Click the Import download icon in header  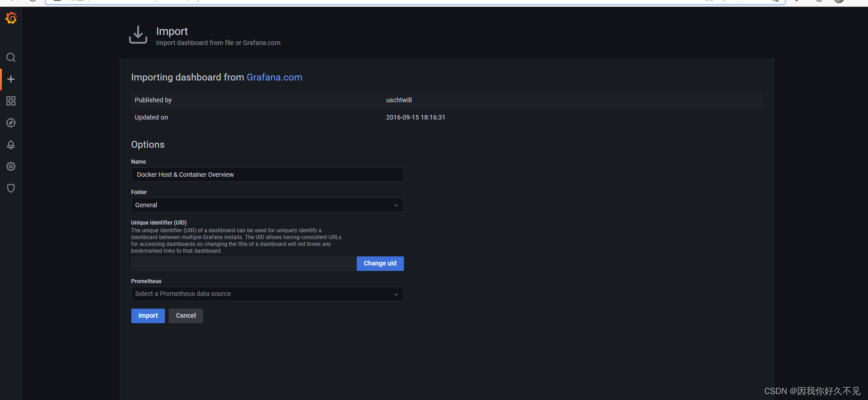click(138, 35)
